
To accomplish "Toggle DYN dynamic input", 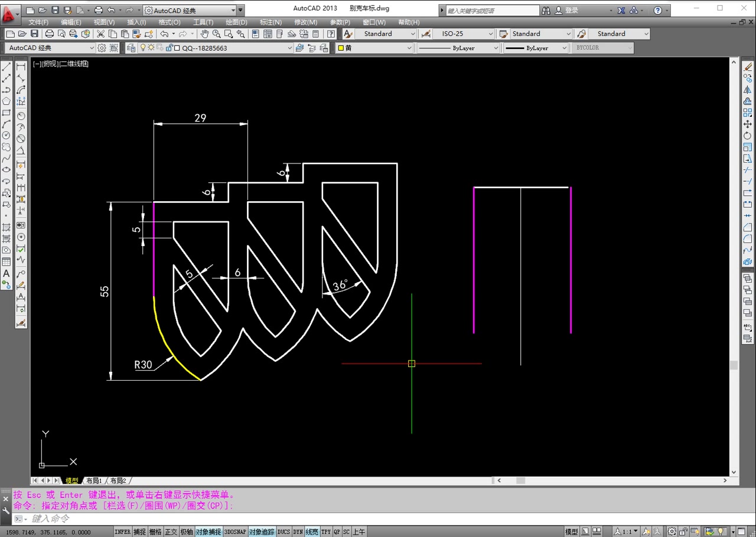I will coord(298,532).
